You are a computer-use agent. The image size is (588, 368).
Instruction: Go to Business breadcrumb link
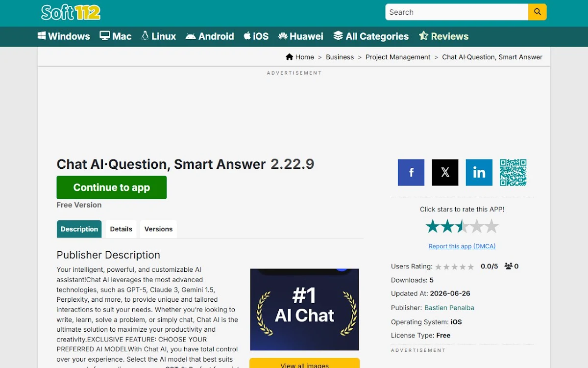(340, 57)
